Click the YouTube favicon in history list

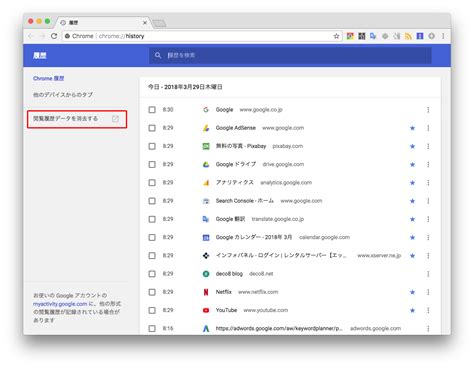click(206, 310)
